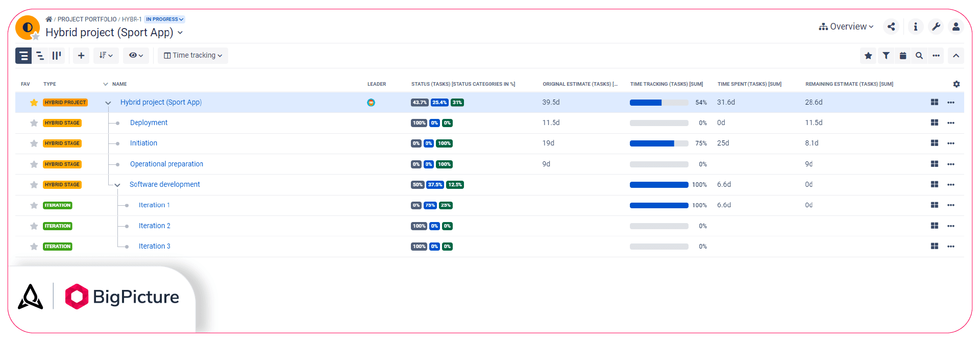Screen dimensions: 980x342
Task: Open the Overview module dropdown
Action: pyautogui.click(x=846, y=27)
